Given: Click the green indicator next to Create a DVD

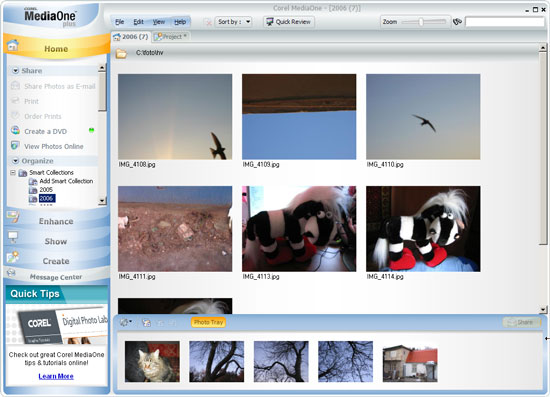Looking at the screenshot, I should pos(92,130).
